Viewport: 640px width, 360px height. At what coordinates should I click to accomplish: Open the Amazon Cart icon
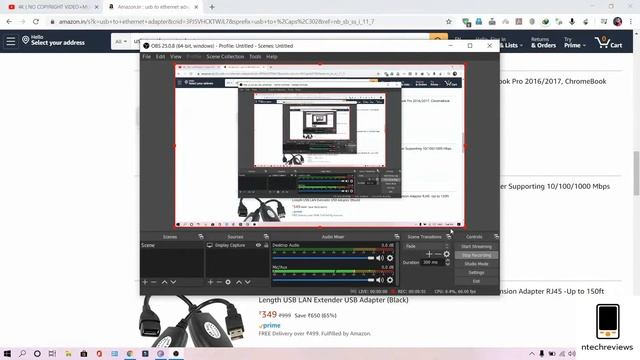pyautogui.click(x=608, y=42)
